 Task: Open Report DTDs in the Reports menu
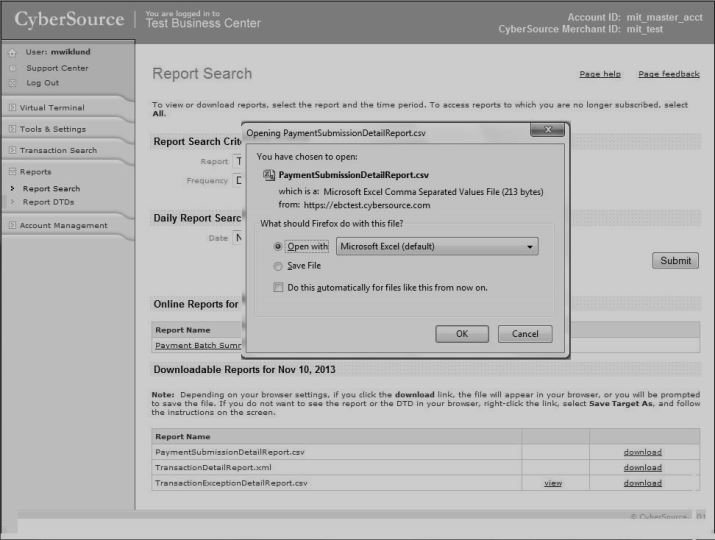(48, 202)
